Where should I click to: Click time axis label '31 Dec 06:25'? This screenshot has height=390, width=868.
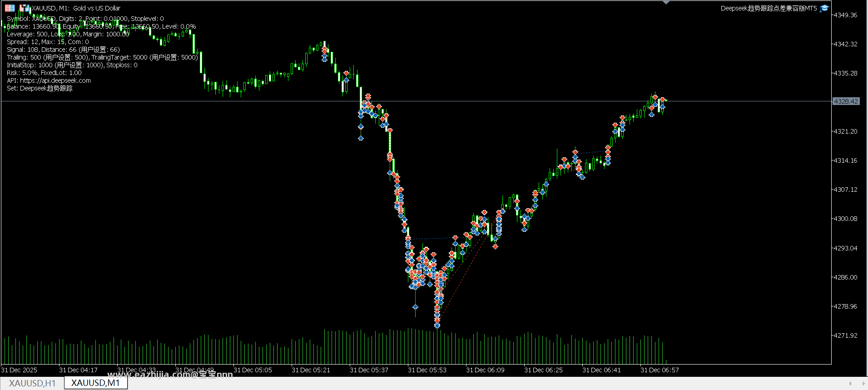(543, 370)
